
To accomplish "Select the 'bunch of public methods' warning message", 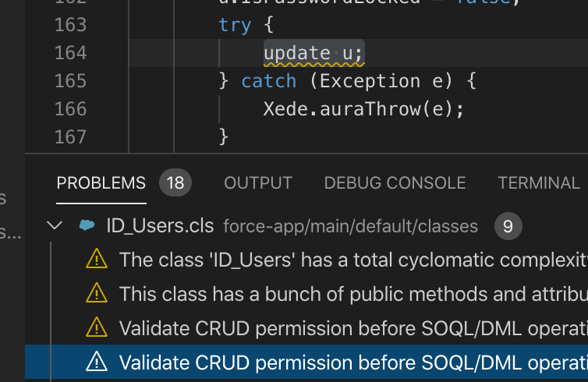I will [352, 293].
